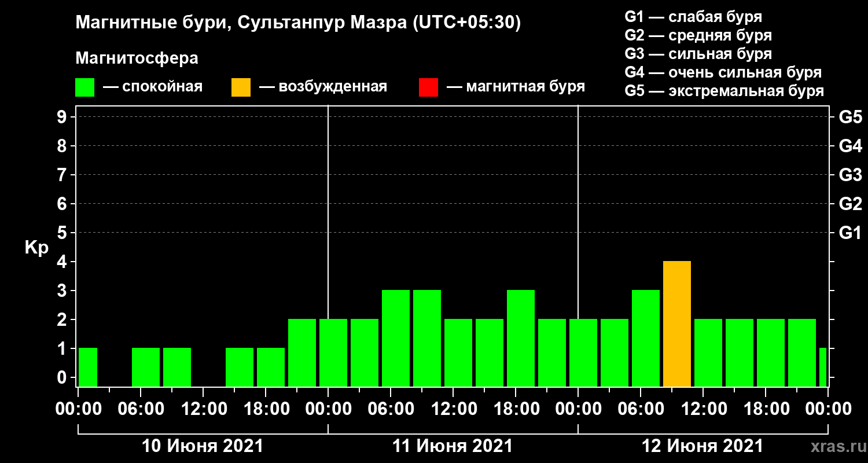Click the 'G4' label on the right axis
This screenshot has height=463, width=868.
coord(851,146)
